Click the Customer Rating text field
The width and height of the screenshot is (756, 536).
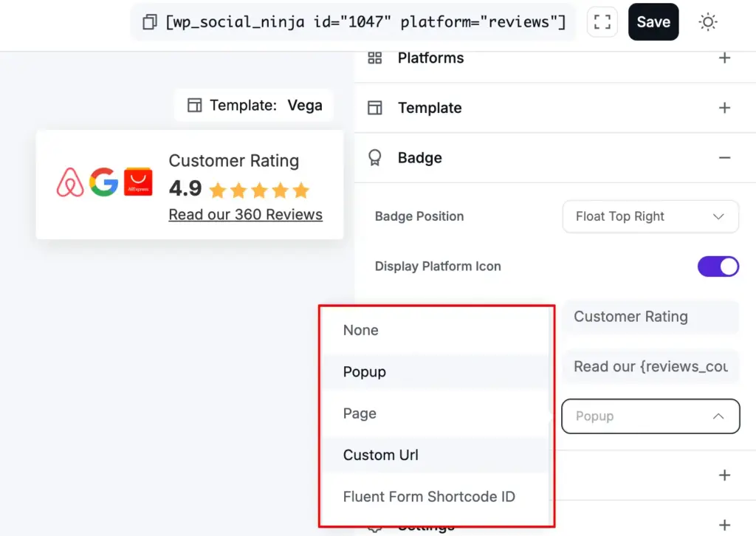pos(650,317)
